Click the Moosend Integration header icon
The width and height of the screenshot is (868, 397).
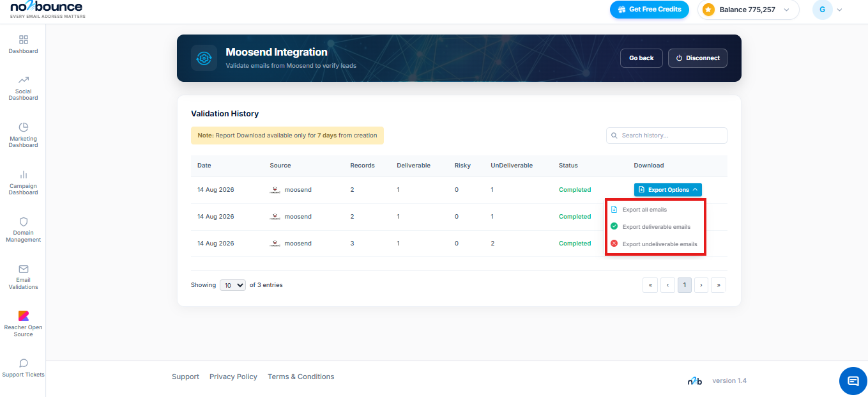point(204,58)
